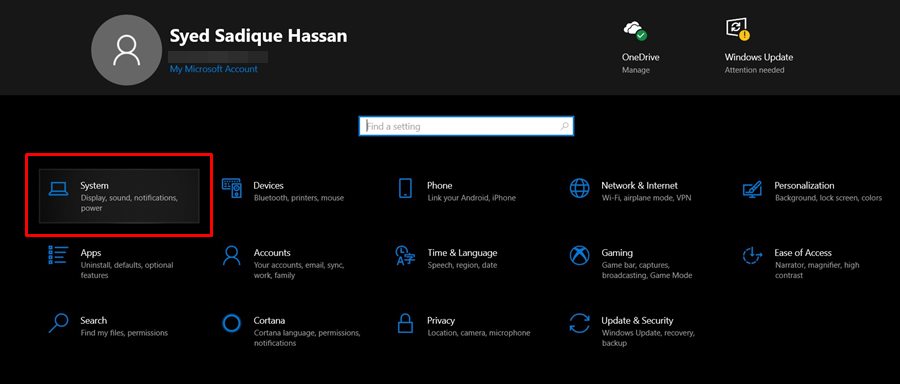Open the Devices settings title

269,185
